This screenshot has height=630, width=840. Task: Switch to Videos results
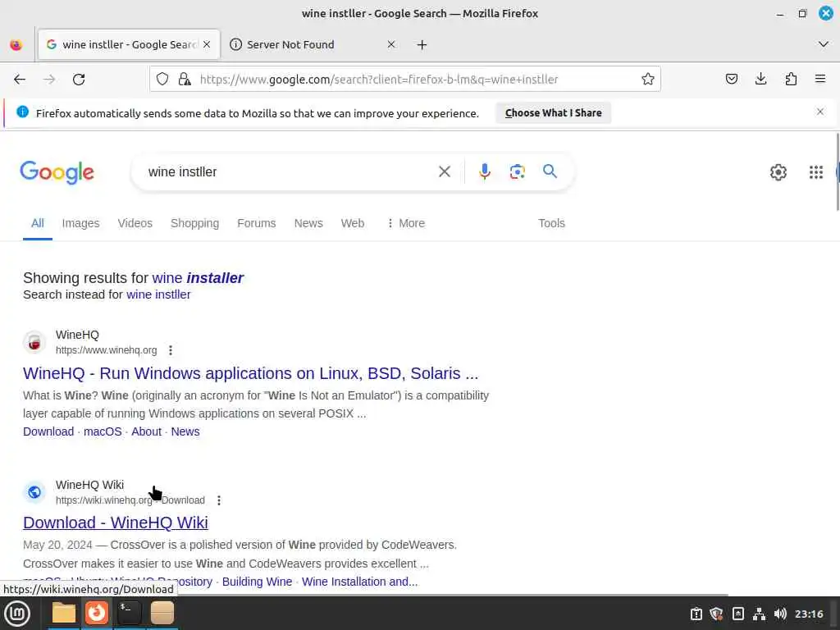[135, 223]
